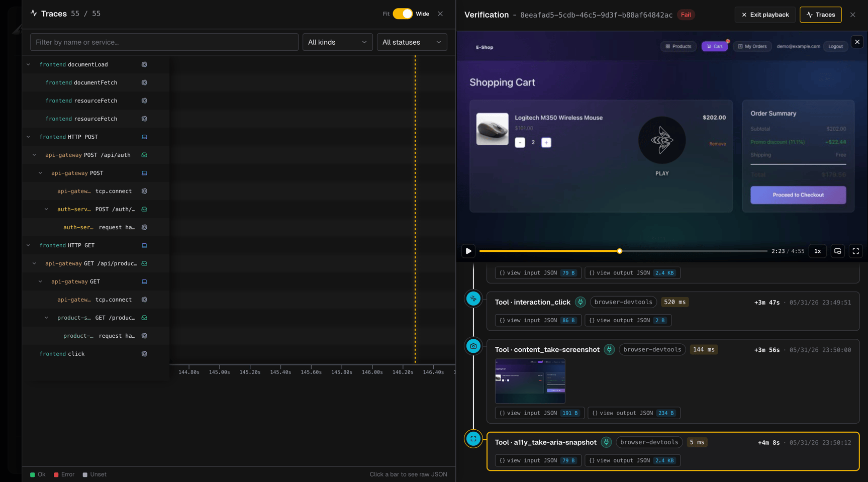Click the video progress slider
The image size is (868, 482).
(623, 251)
